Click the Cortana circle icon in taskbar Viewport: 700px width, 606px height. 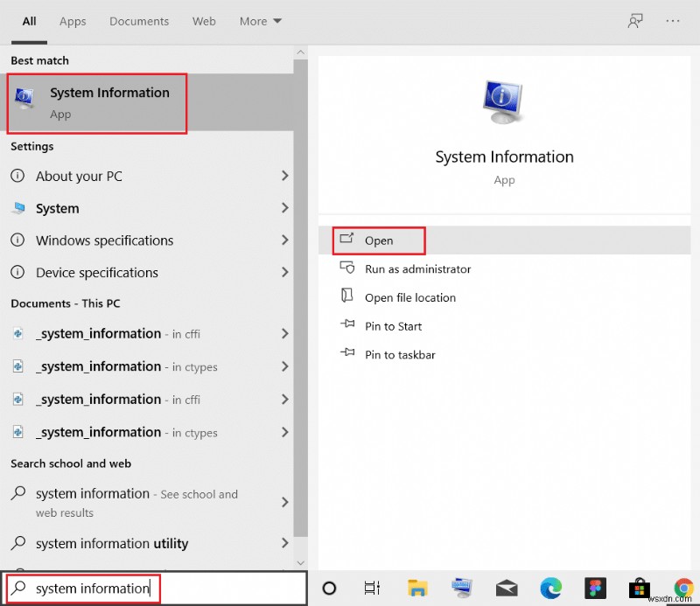(330, 588)
